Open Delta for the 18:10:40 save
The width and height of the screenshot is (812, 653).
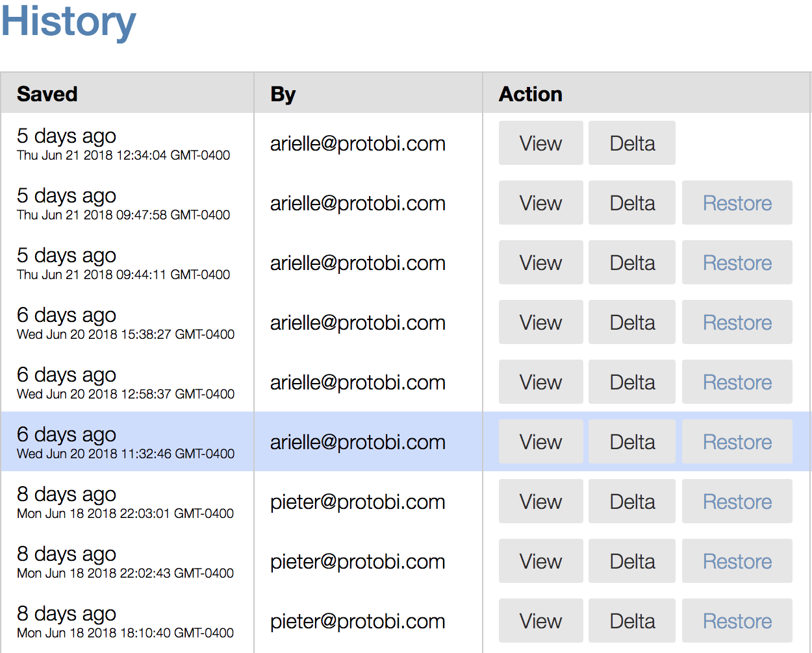pyautogui.click(x=632, y=621)
